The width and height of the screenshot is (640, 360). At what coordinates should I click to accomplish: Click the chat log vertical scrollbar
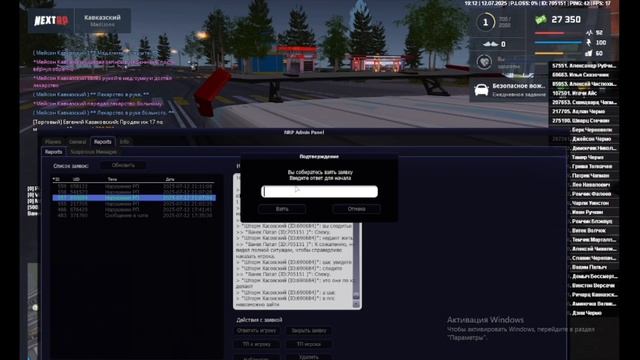pyautogui.click(x=356, y=261)
